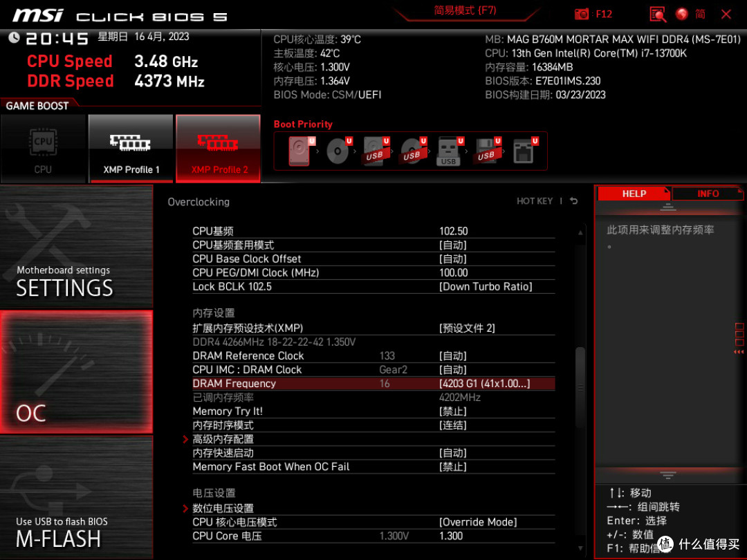This screenshot has width=747, height=560.
Task: Open Memory Fast Boot When OC Fail option
Action: coord(373,467)
